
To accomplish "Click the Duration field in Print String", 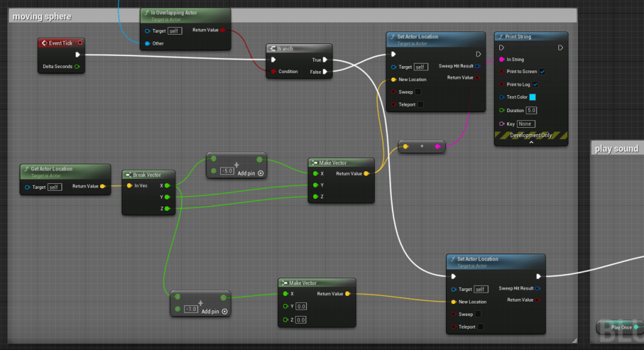I will pos(531,110).
